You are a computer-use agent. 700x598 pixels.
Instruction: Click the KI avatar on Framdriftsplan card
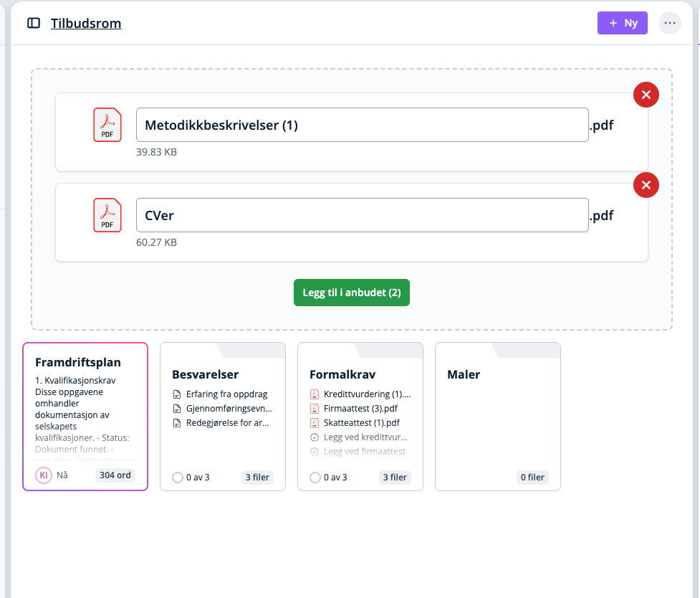[x=44, y=475]
